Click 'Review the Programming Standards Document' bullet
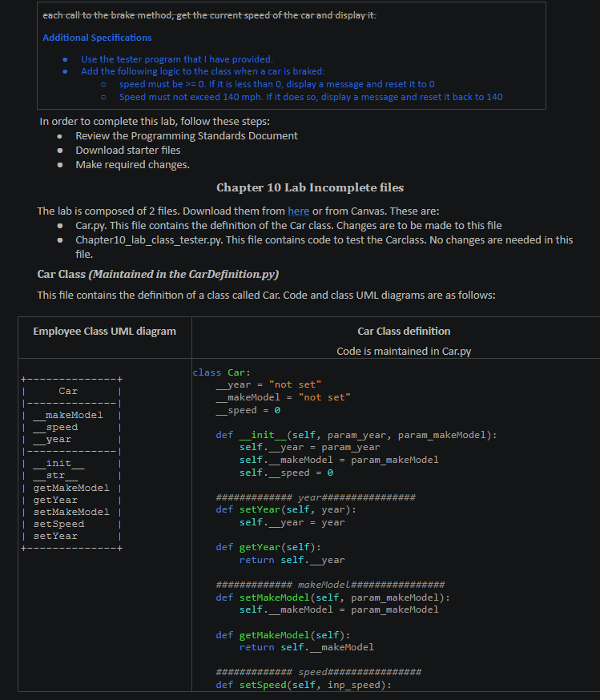600x700 pixels. [187, 135]
